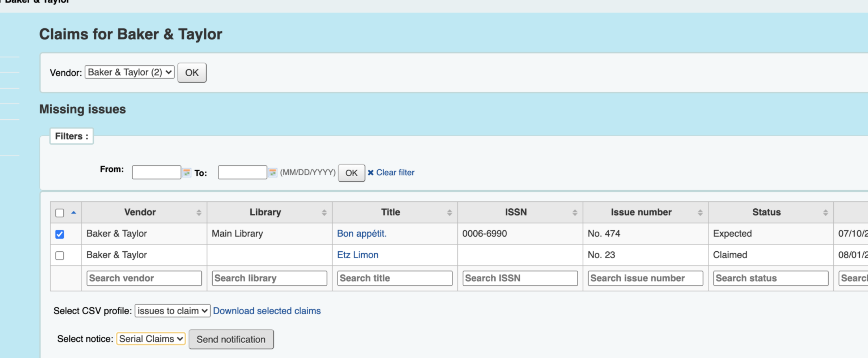868x358 pixels.
Task: Click the ascending sort arrow beside select-all checkbox
Action: [x=74, y=213]
